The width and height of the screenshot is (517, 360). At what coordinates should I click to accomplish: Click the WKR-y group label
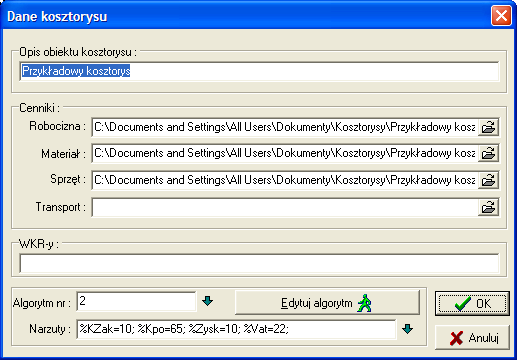pos(39,244)
